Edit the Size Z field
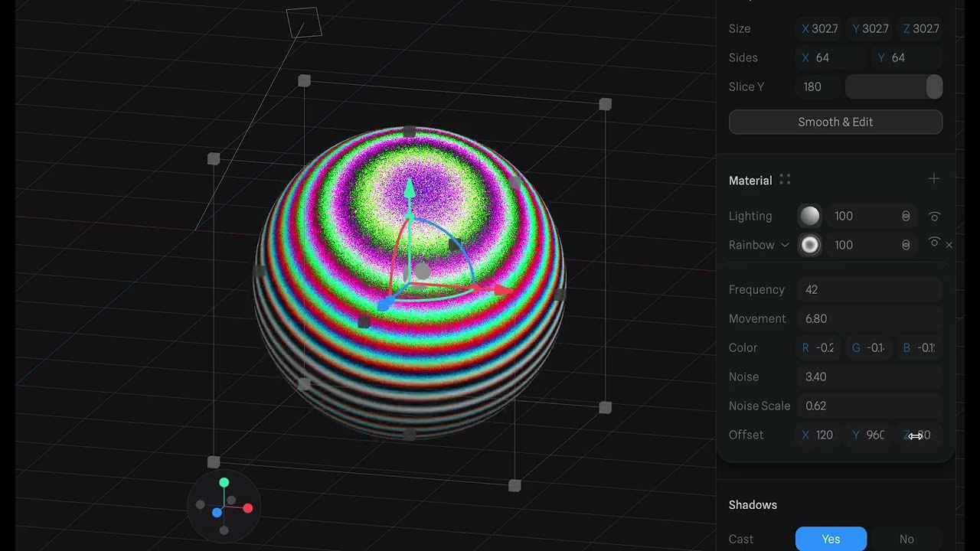The image size is (980, 551). point(920,28)
